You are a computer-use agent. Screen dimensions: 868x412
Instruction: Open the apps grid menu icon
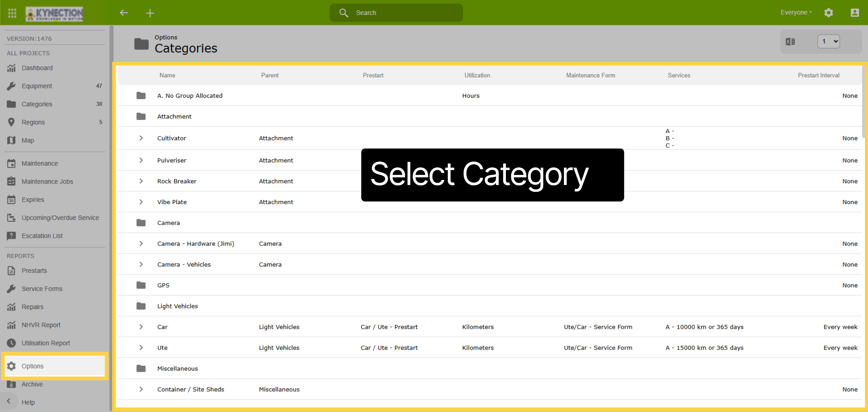pyautogui.click(x=12, y=13)
